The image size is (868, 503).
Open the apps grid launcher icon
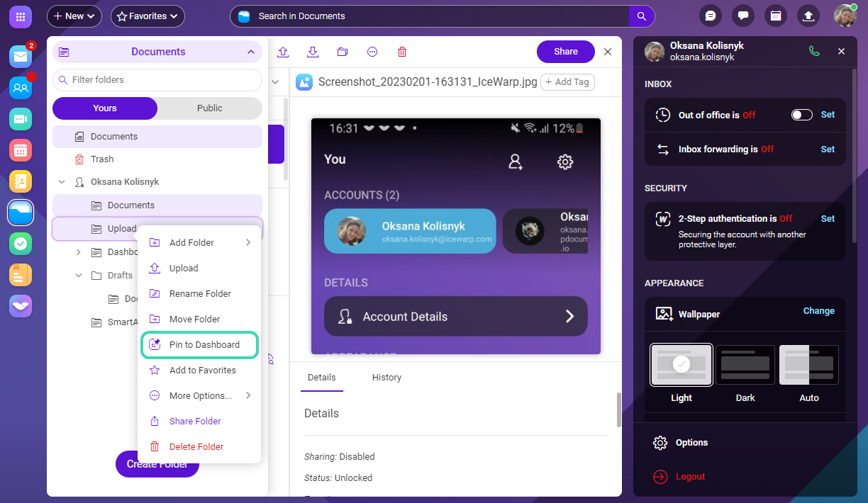(x=21, y=16)
